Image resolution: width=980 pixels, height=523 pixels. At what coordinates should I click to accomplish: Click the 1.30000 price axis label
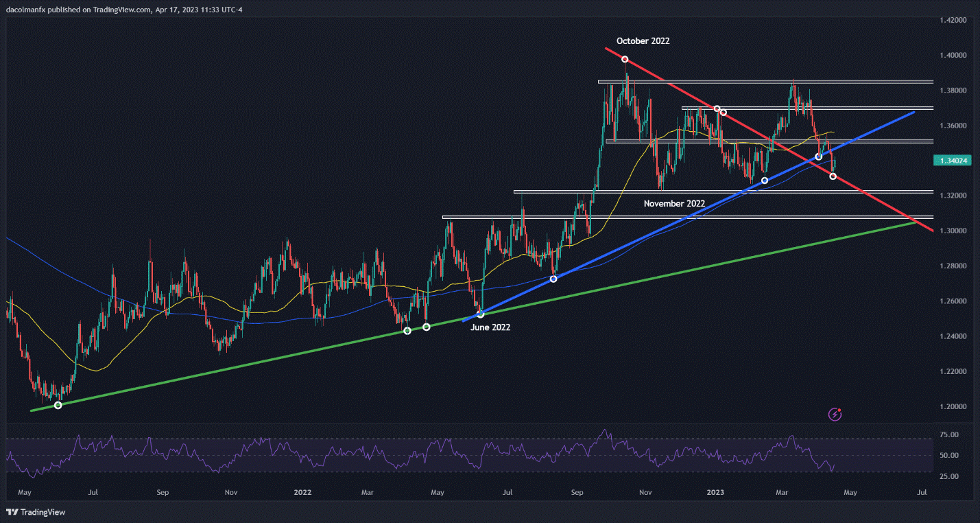point(954,231)
